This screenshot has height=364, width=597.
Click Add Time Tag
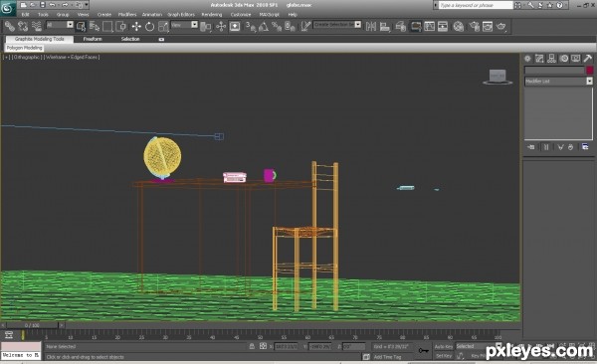point(387,357)
